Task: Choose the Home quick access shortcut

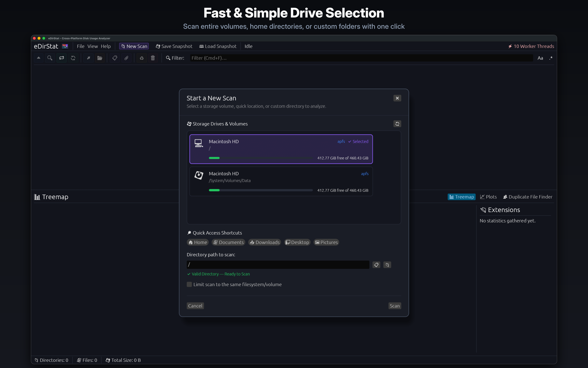Action: point(198,242)
